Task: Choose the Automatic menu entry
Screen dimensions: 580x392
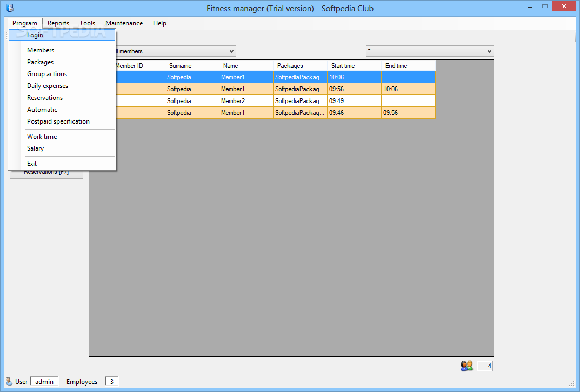Action: (x=62, y=110)
